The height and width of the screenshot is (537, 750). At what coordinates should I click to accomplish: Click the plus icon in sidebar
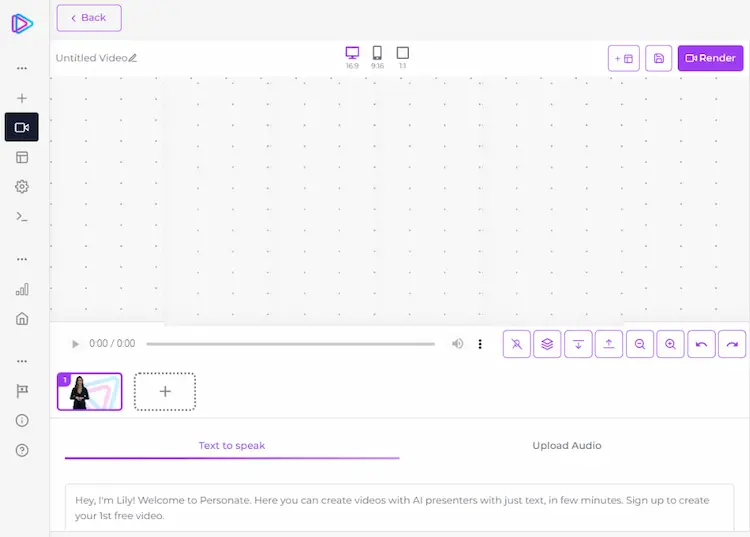pyautogui.click(x=22, y=98)
